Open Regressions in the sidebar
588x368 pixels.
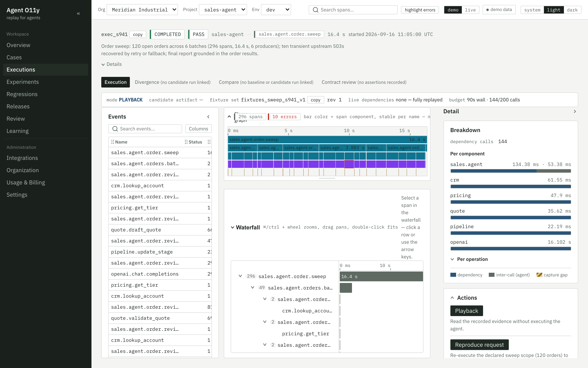(46, 94)
